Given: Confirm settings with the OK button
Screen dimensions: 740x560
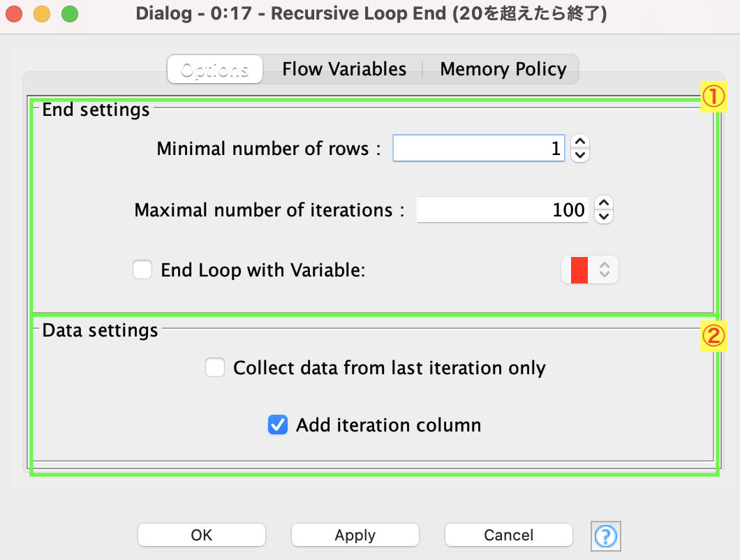Looking at the screenshot, I should click(201, 535).
